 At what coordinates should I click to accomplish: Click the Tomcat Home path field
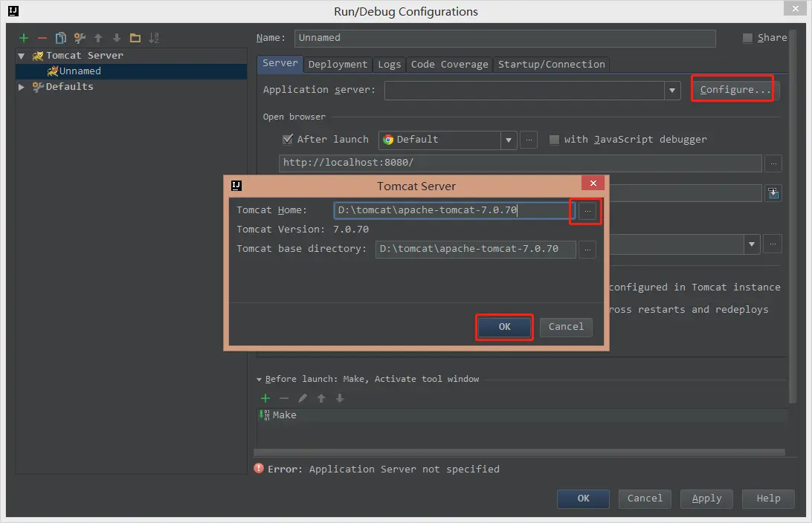coord(454,210)
